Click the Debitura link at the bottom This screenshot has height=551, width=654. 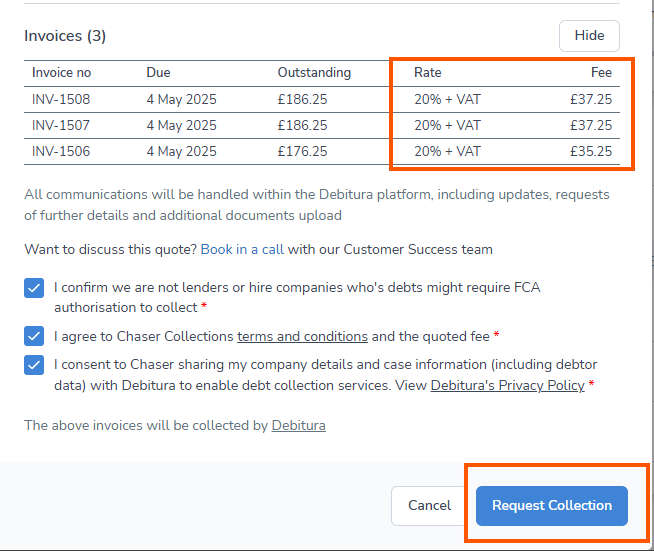[298, 425]
